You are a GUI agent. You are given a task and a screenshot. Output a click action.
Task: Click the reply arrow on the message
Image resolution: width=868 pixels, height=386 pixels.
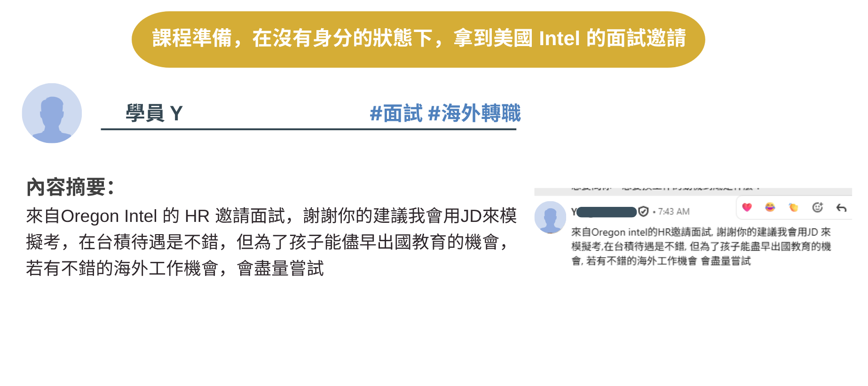(x=842, y=208)
